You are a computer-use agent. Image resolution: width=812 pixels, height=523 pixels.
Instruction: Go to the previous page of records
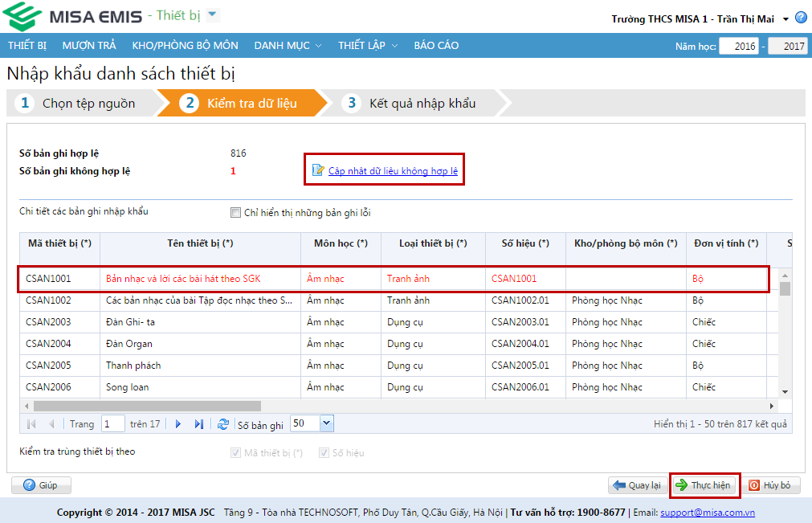pos(51,424)
